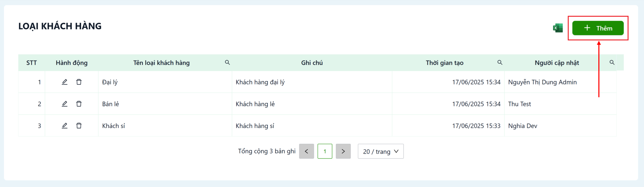Click the Hành động column header
This screenshot has width=644, height=187.
tap(72, 63)
